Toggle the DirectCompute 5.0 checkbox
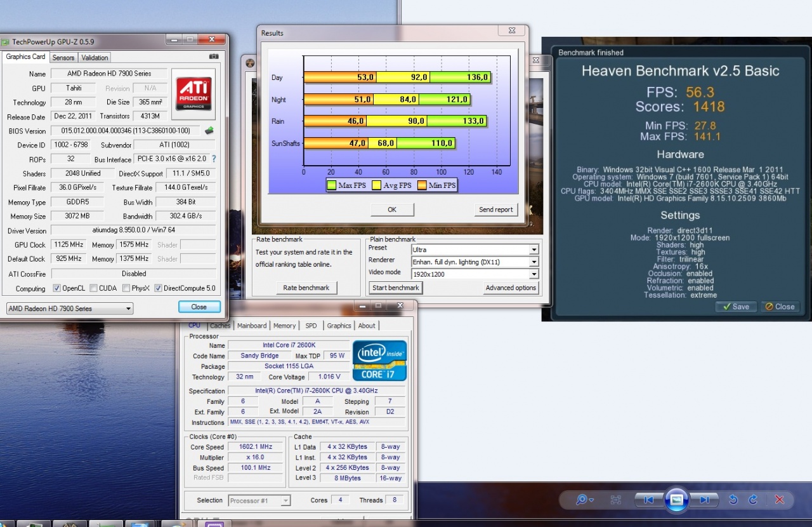The height and width of the screenshot is (527, 812). (x=159, y=288)
